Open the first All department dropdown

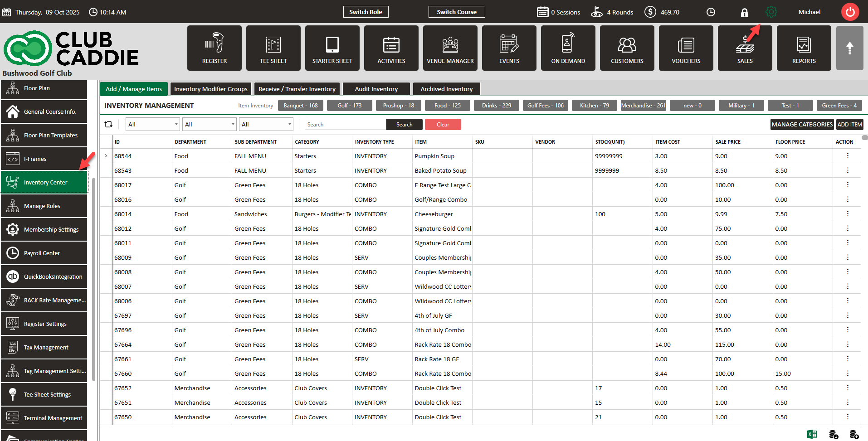coord(152,124)
